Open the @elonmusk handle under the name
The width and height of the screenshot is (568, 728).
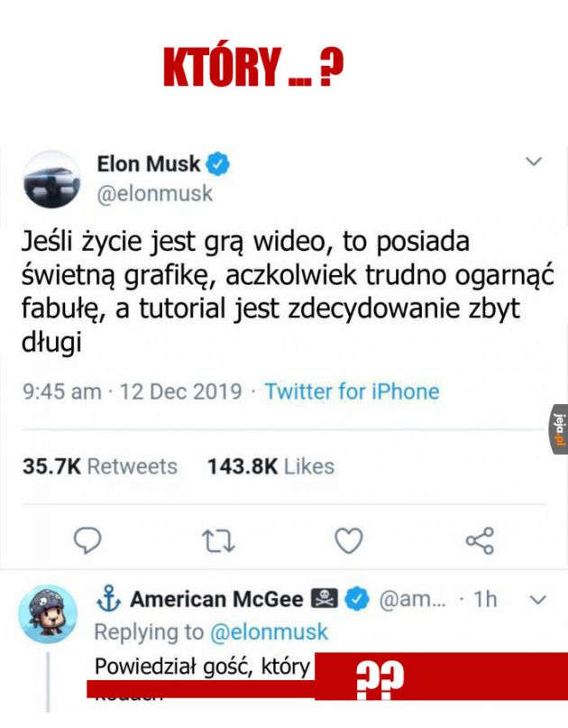click(x=154, y=193)
